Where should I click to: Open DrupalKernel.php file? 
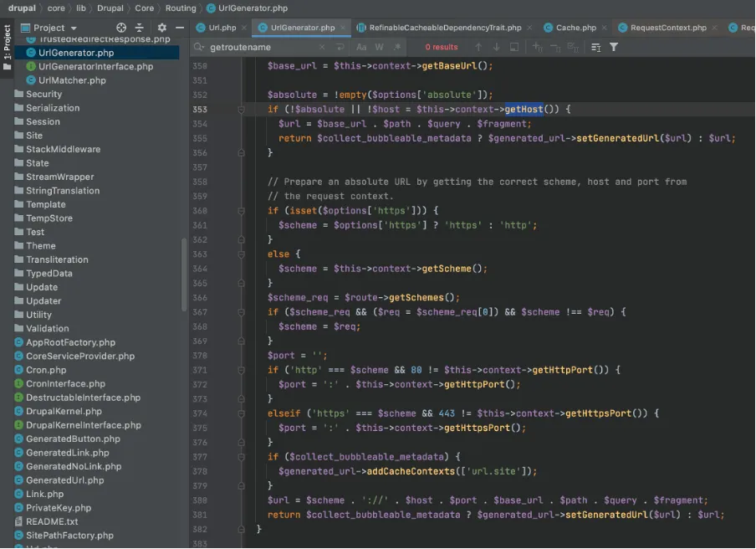pos(58,412)
